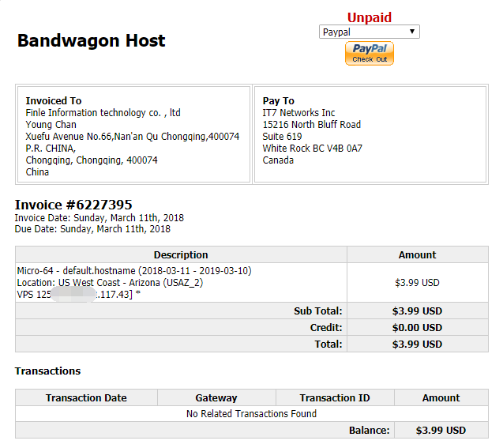This screenshot has width=503, height=448.
Task: Click the Invoiced To heading
Action: pos(53,100)
